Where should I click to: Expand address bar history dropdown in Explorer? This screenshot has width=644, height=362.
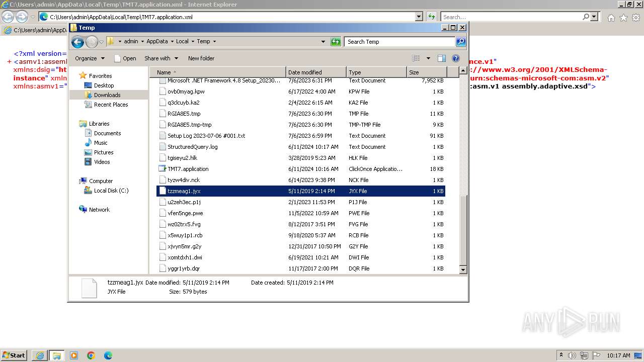(x=323, y=42)
